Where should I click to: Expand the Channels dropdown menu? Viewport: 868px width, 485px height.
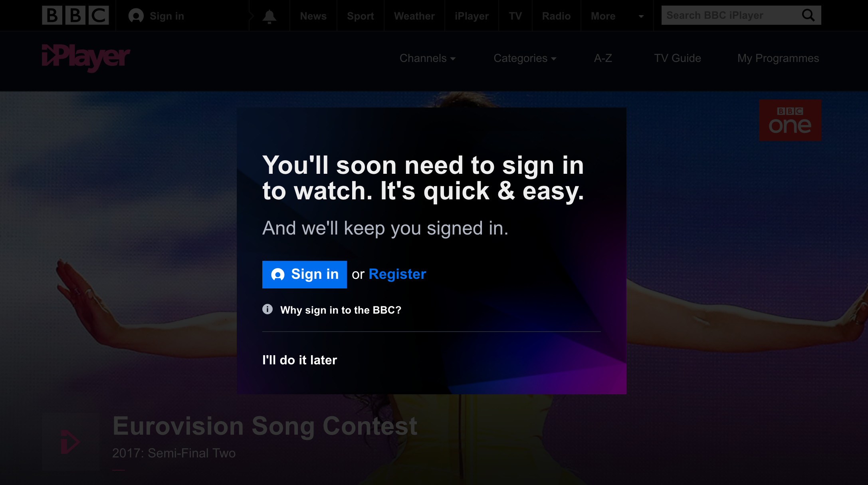tap(428, 58)
